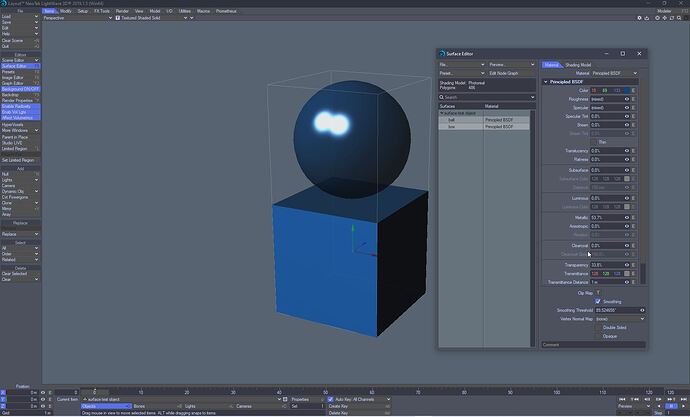The image size is (690, 417).
Task: Toggle eye icon for Roughness
Action: (627, 99)
